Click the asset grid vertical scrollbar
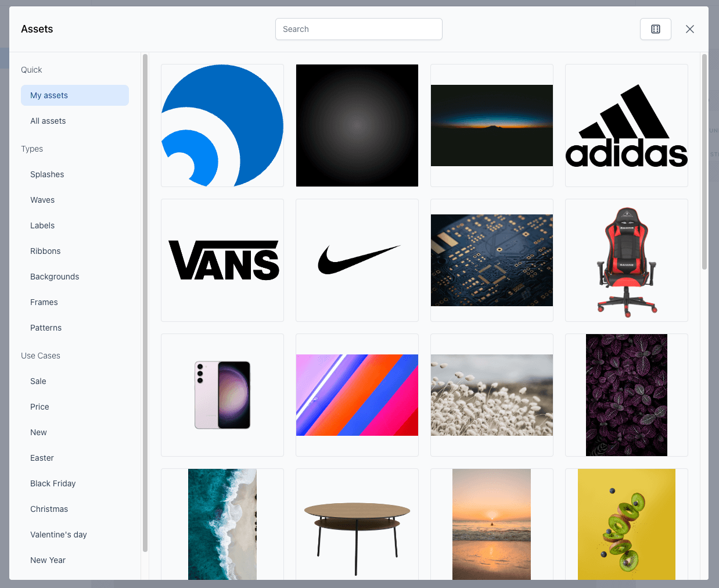719x588 pixels. (704, 163)
